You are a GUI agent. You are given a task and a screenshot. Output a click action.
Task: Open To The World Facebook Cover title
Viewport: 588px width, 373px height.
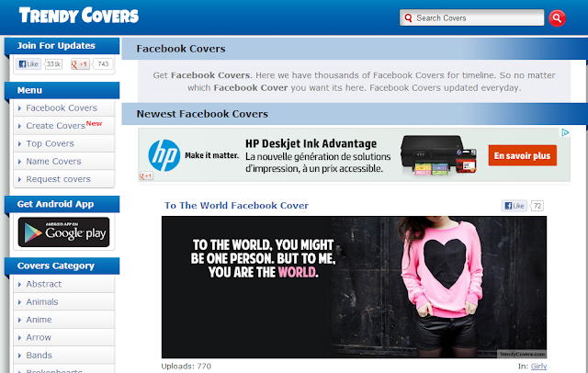click(237, 206)
